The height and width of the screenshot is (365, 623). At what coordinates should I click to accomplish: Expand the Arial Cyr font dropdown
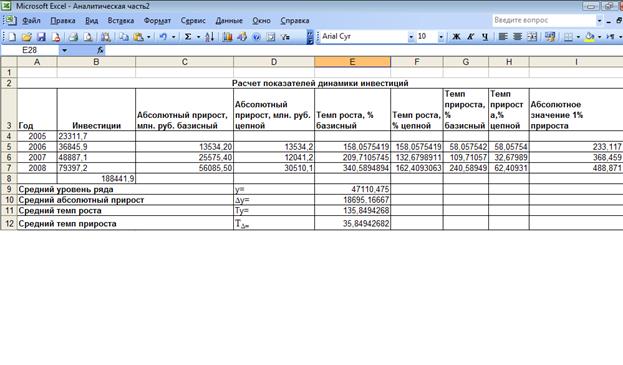click(x=411, y=37)
